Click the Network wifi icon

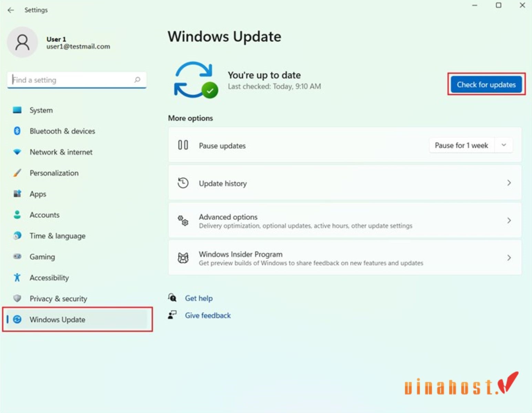pos(17,152)
